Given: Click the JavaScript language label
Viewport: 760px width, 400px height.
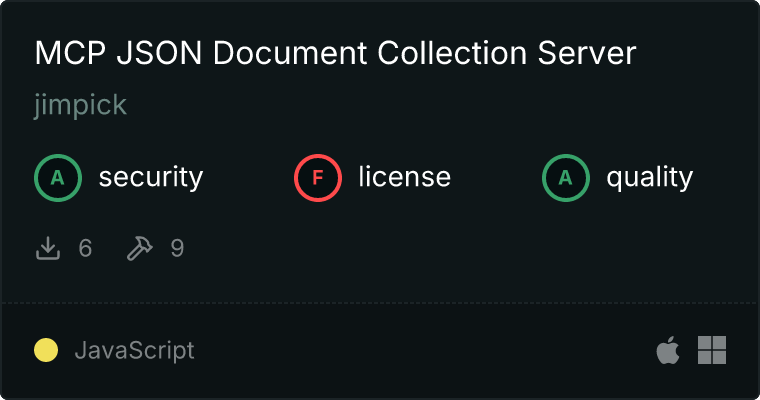Looking at the screenshot, I should (134, 351).
